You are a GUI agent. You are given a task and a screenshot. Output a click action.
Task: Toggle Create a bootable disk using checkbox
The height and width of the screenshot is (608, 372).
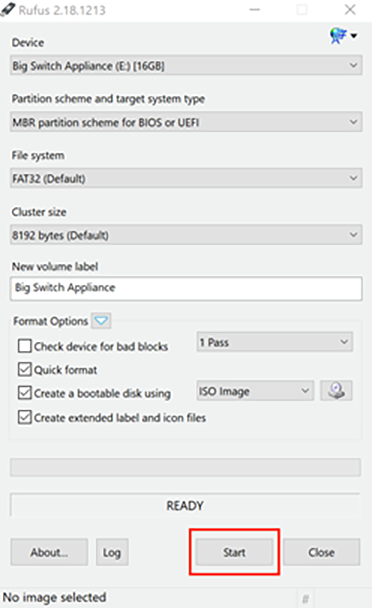25,393
